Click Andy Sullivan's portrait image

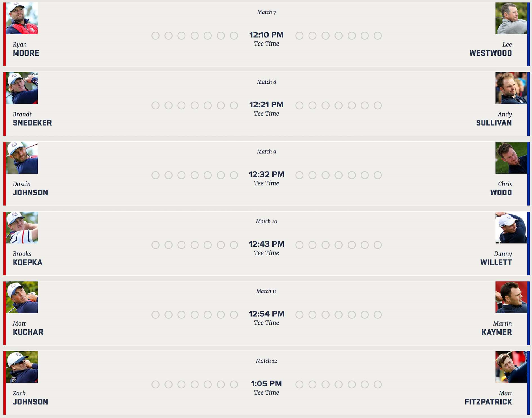click(x=511, y=88)
